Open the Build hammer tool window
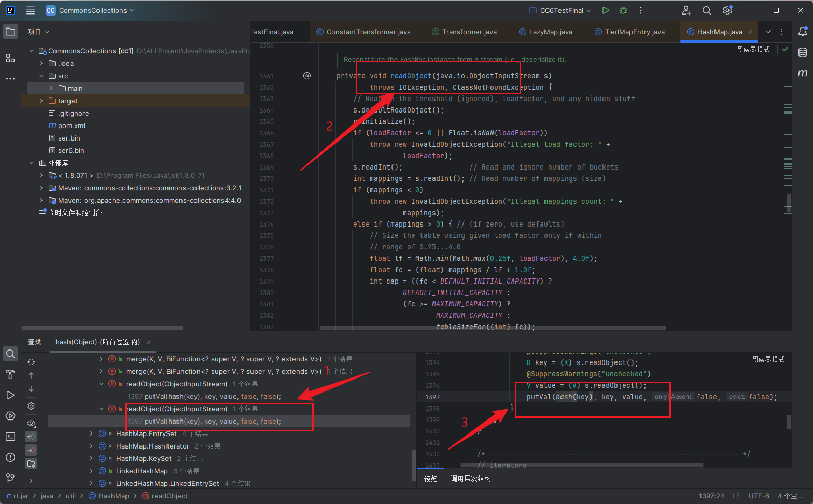The height and width of the screenshot is (504, 813). point(10,374)
